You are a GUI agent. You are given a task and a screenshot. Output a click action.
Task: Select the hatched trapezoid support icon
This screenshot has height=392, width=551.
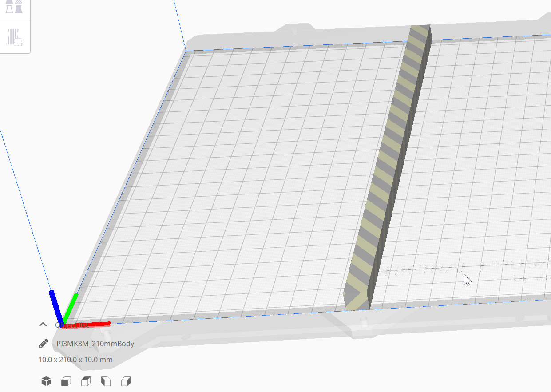[18, 2]
